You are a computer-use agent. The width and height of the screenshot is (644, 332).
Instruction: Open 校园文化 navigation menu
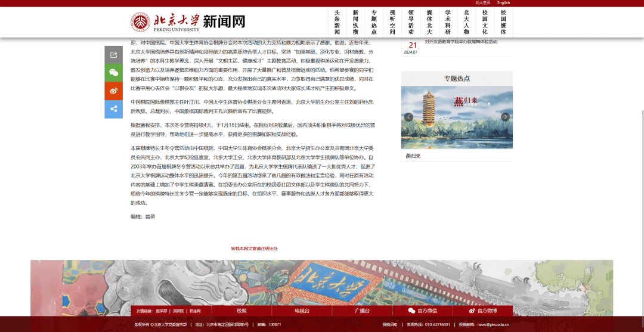point(485,22)
